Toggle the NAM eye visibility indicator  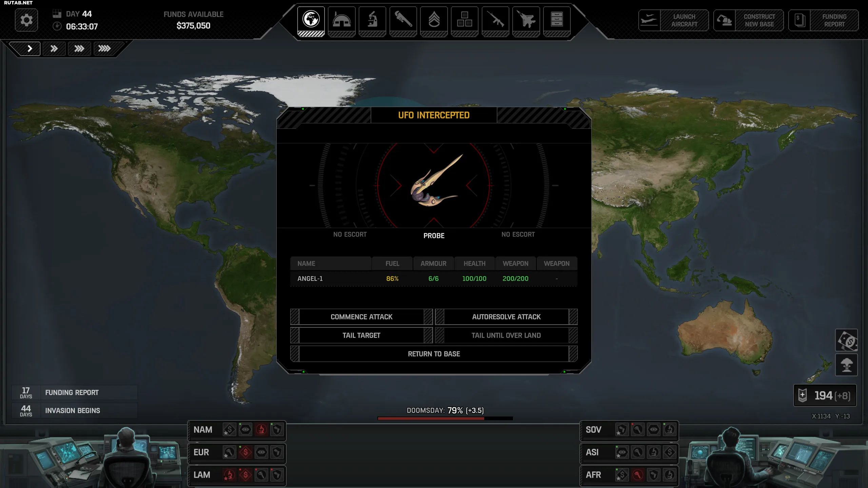tap(245, 430)
